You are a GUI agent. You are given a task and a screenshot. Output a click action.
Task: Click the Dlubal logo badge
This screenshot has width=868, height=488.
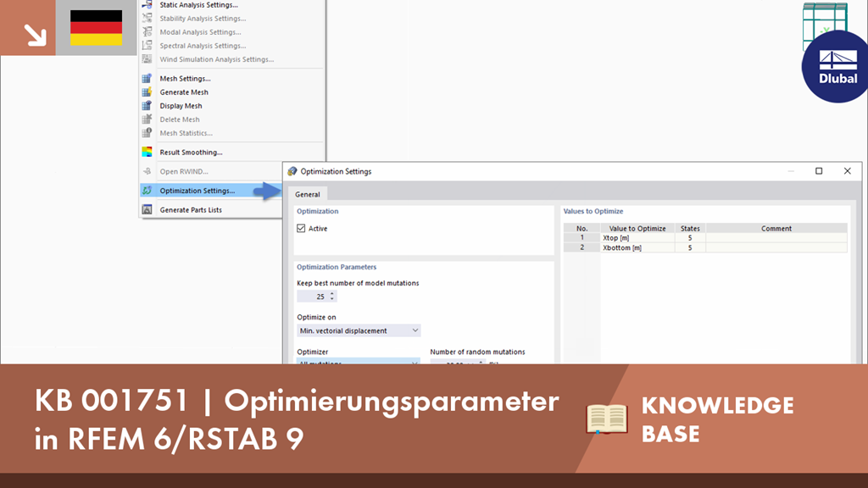837,66
